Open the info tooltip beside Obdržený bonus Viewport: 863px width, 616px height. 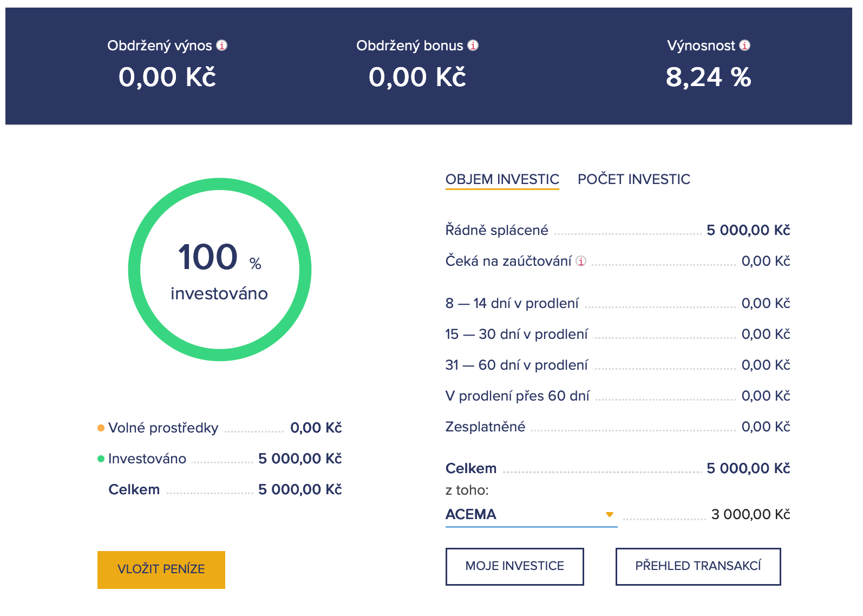tap(472, 45)
